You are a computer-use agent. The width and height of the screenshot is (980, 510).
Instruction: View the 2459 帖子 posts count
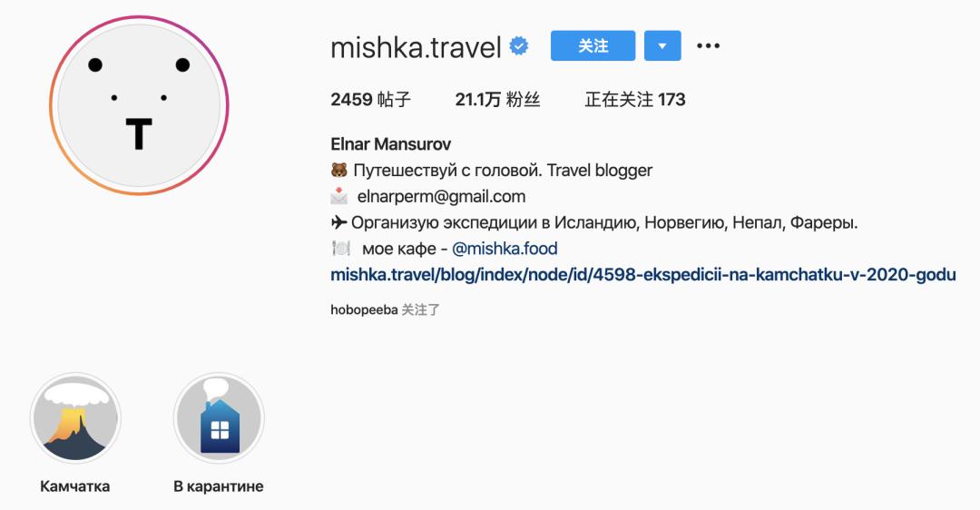pos(370,100)
